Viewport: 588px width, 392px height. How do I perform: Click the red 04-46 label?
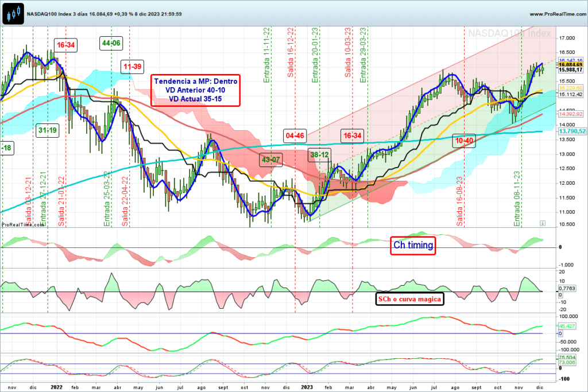pyautogui.click(x=295, y=135)
